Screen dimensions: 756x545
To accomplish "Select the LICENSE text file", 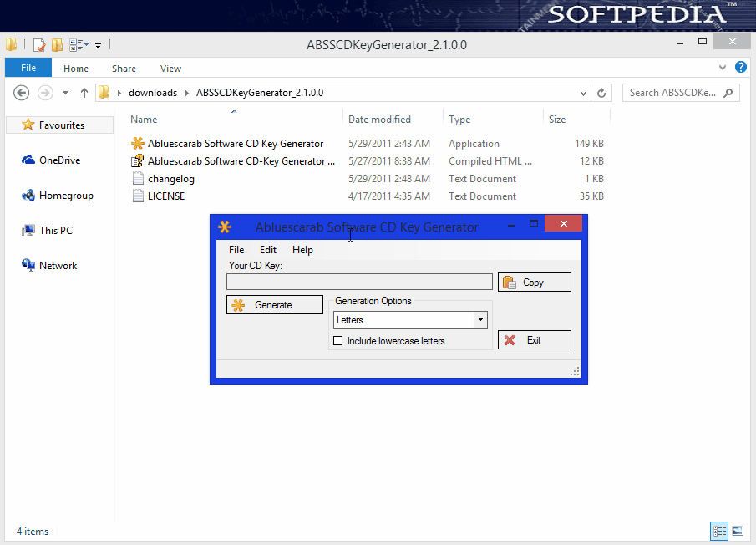I will click(166, 196).
